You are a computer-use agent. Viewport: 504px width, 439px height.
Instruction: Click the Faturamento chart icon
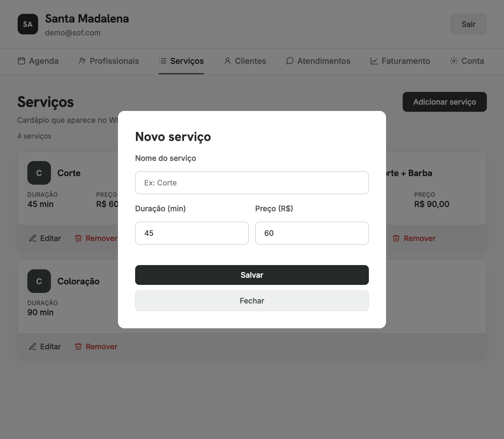point(374,61)
